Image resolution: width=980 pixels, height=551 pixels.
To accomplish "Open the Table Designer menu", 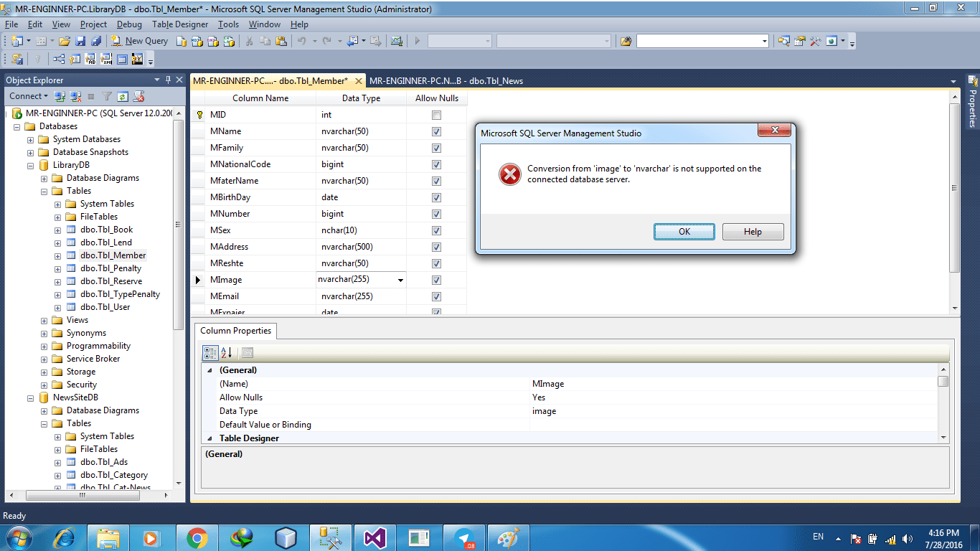I will [180, 24].
